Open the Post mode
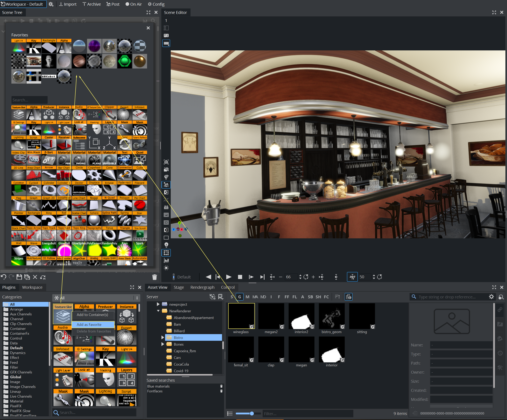The width and height of the screenshot is (507, 420). 113,4
